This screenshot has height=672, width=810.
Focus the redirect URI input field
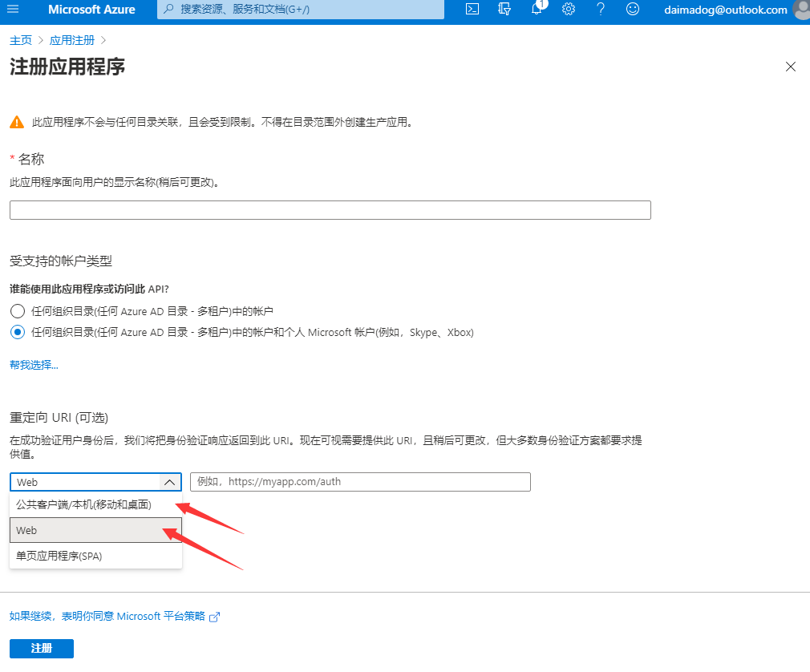tap(361, 482)
